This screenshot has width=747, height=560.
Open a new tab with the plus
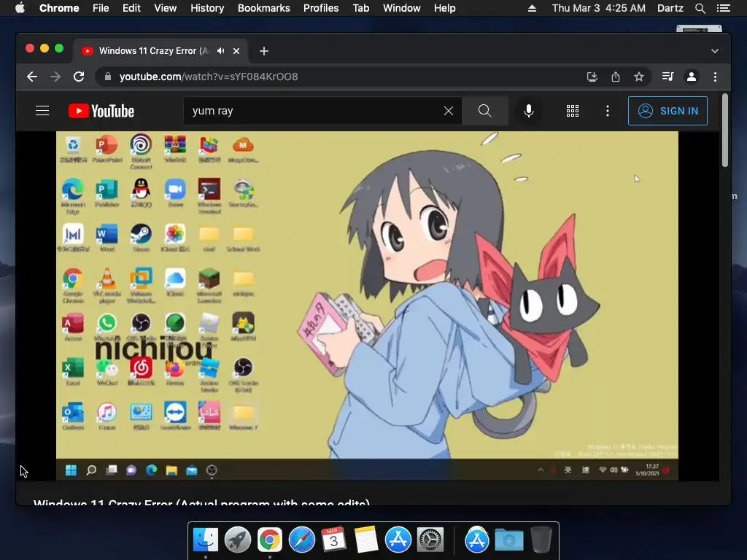(x=264, y=51)
